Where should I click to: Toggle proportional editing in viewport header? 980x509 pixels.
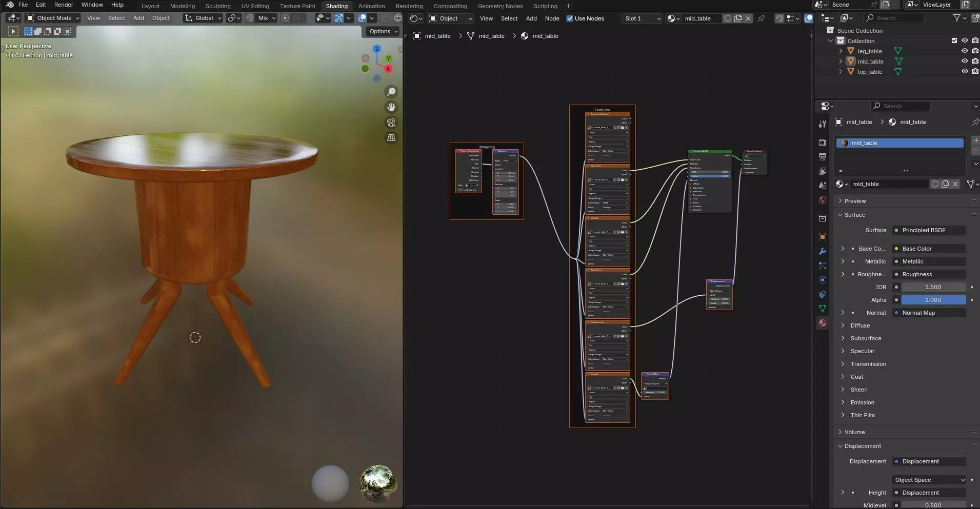point(285,18)
